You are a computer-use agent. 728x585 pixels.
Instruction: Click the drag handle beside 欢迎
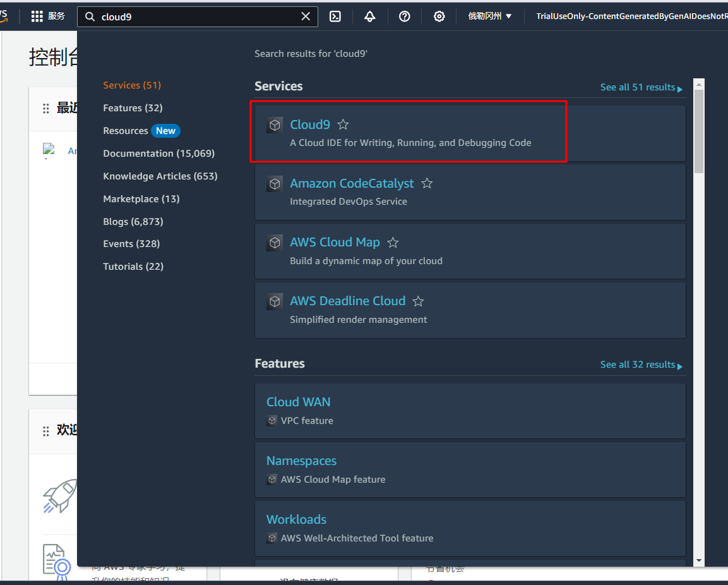pos(46,431)
